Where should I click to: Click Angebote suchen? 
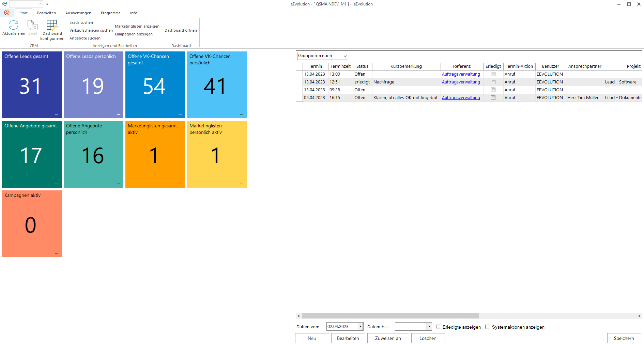[x=85, y=38]
